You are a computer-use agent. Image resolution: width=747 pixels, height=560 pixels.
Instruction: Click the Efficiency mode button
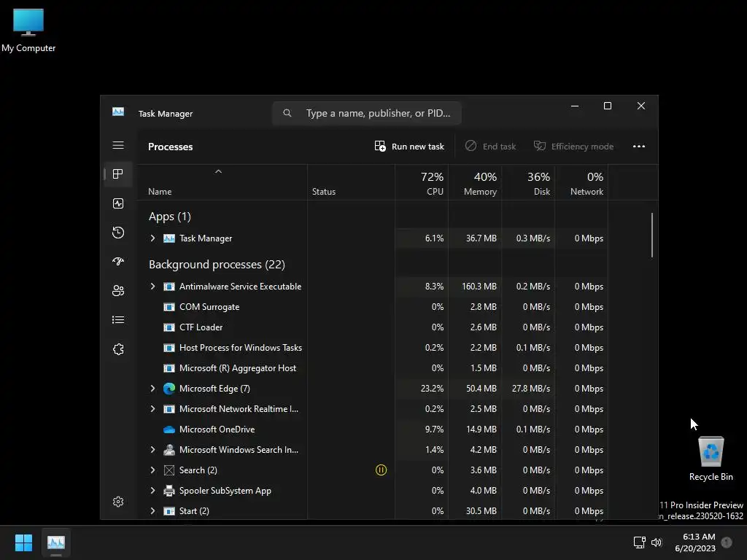pos(573,146)
